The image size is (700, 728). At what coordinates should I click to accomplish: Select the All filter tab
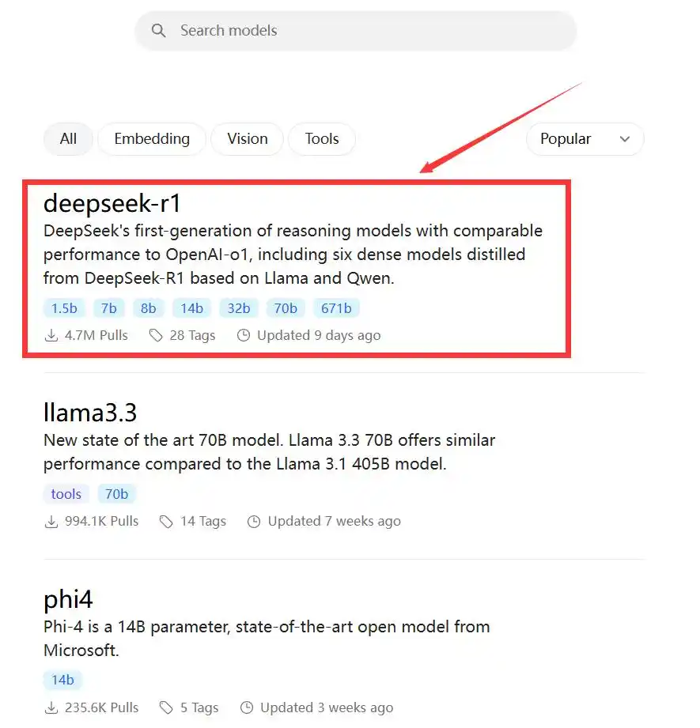[68, 139]
